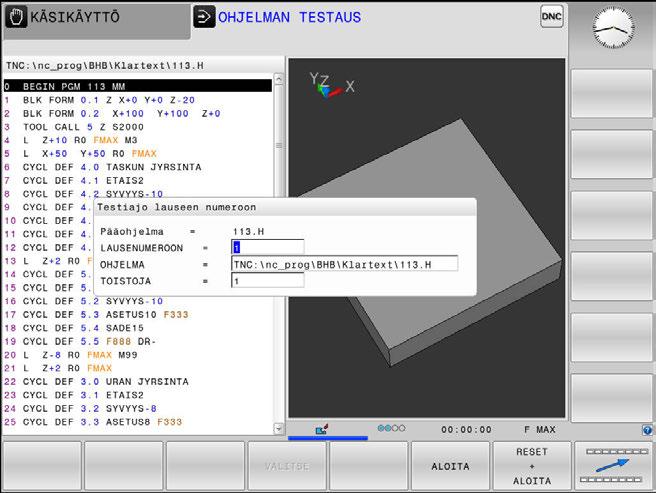Click the RESET + ALOITA soft key
This screenshot has width=656, height=493.
click(x=532, y=466)
